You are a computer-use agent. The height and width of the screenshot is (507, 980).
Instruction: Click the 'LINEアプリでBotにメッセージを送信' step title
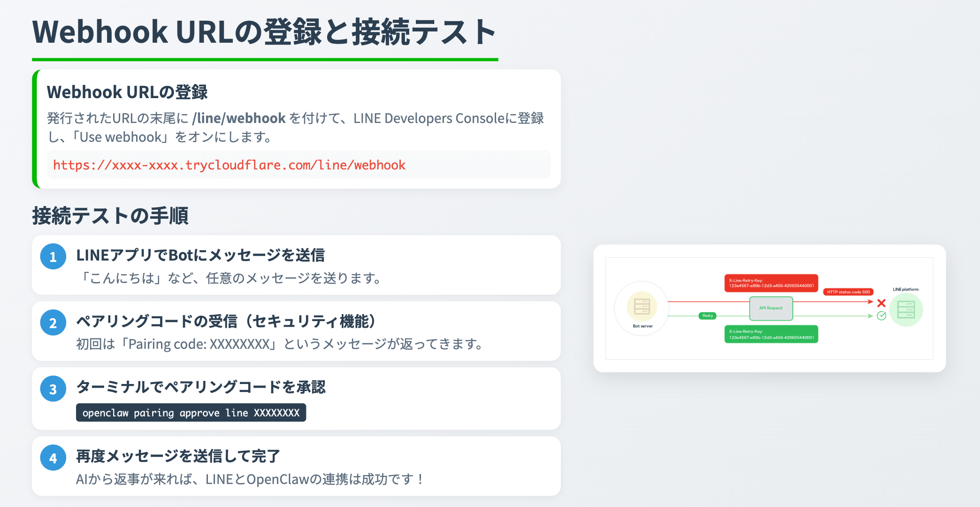coord(200,255)
